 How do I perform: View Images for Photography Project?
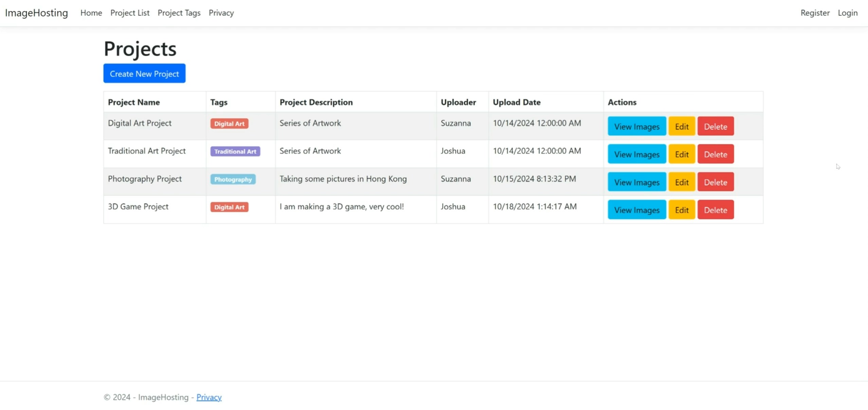[636, 182]
